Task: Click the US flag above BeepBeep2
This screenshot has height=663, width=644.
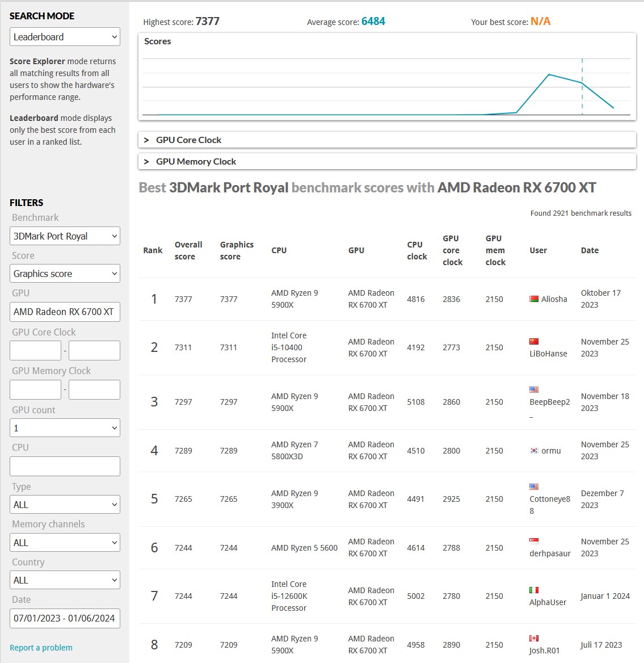Action: pos(534,389)
